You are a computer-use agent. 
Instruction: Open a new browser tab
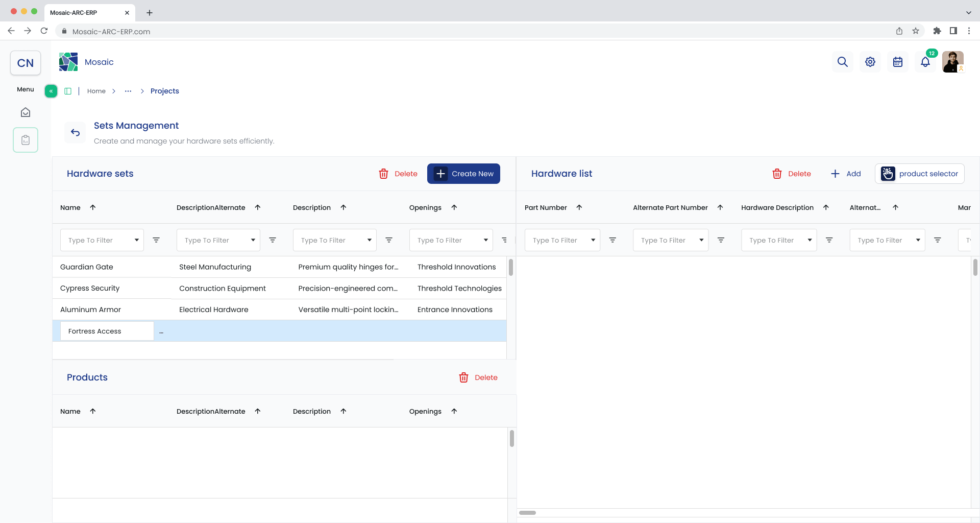[x=150, y=13]
